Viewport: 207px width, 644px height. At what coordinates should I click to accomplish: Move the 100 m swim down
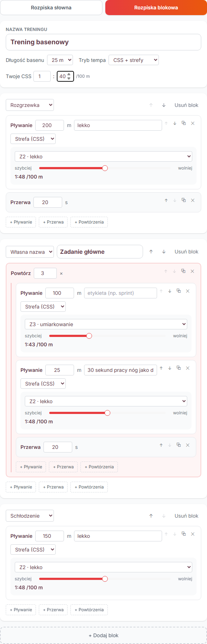coord(170,291)
